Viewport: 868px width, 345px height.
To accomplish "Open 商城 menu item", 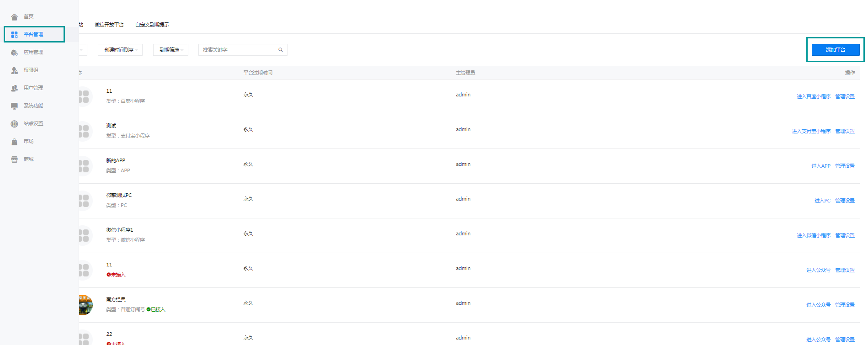I will [x=29, y=159].
